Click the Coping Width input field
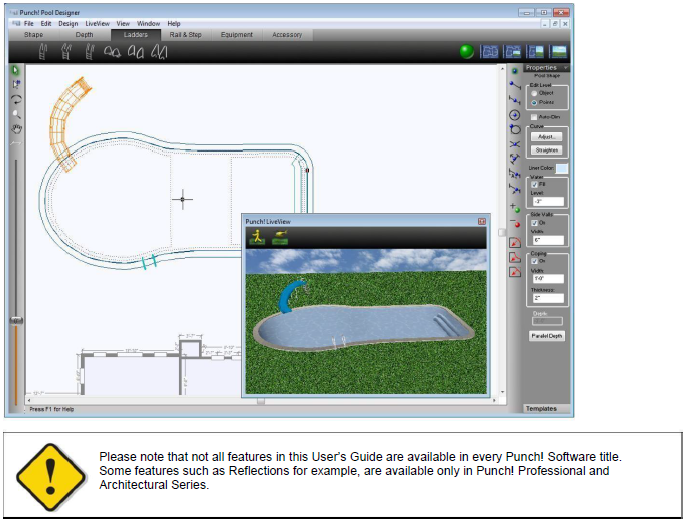Screen dimensions: 684x520 tap(548, 278)
